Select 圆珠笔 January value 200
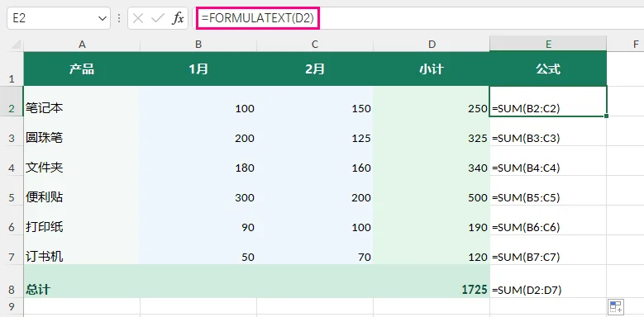 pos(198,131)
